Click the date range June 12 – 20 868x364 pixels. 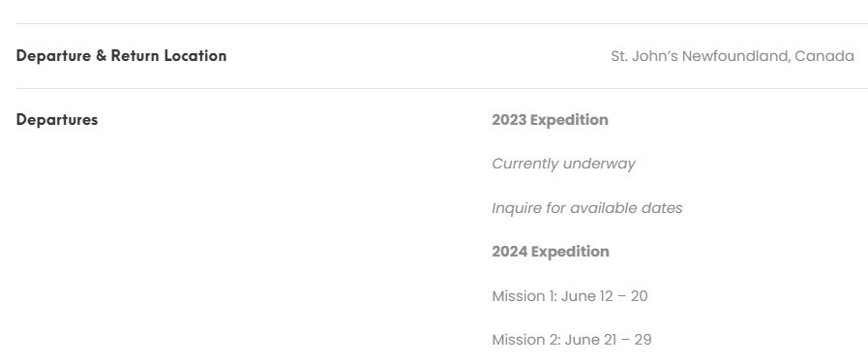click(x=605, y=296)
